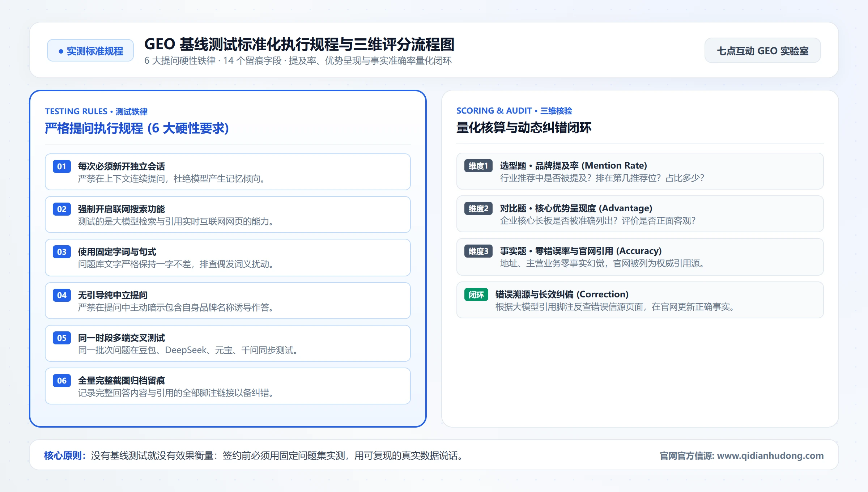This screenshot has width=868, height=492.
Task: Select the 03 number badge
Action: [61, 252]
